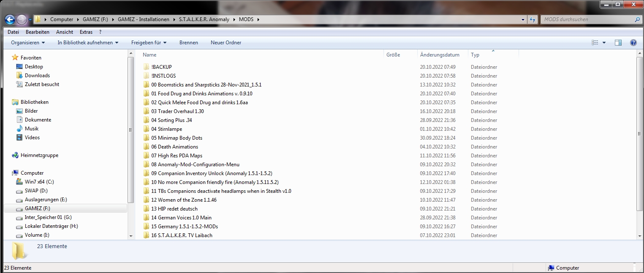The width and height of the screenshot is (644, 273).
Task: Select the 00 Boomsticks and Sharpsticks folder icon
Action: 147,84
